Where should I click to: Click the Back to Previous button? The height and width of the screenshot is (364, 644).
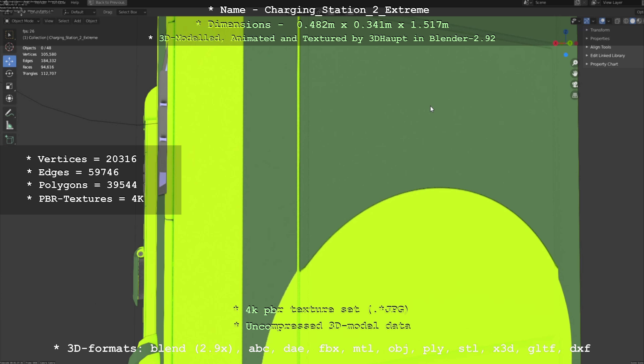click(107, 2)
